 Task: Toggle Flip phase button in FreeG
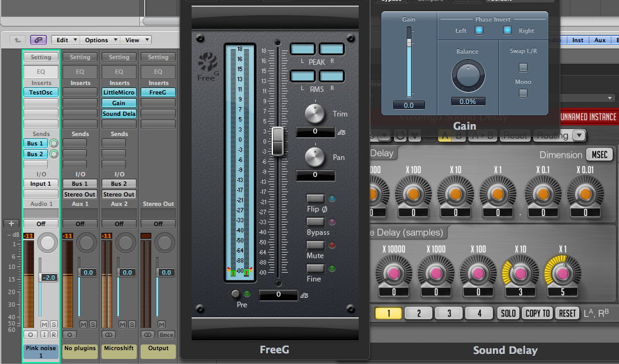[315, 198]
